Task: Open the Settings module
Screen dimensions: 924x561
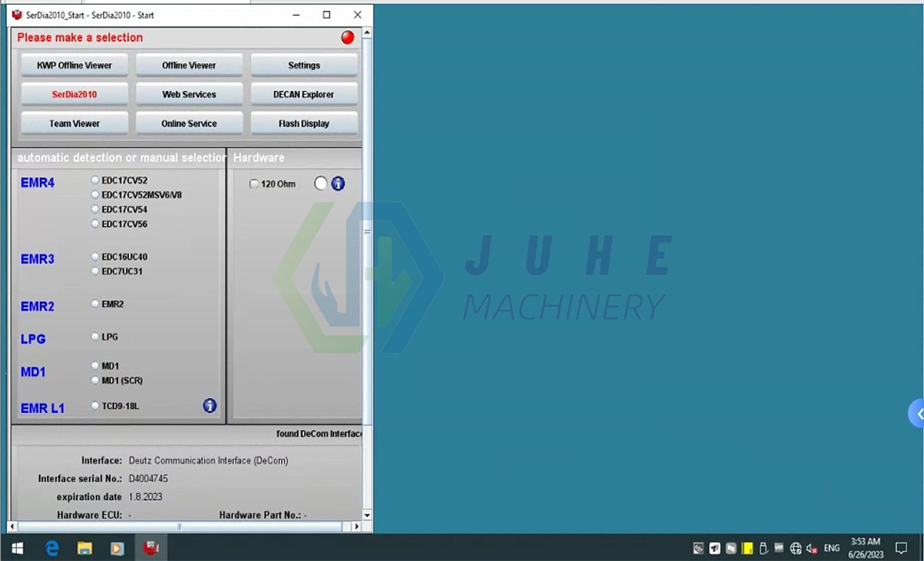Action: (303, 65)
